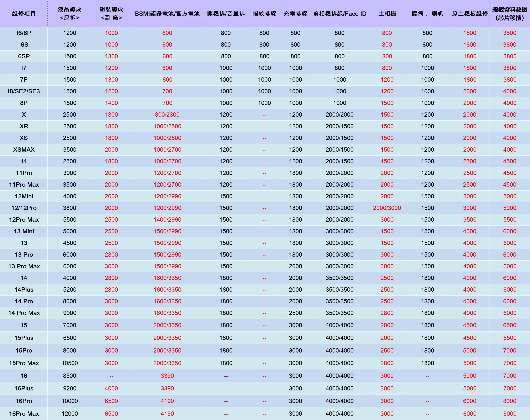
Task: Click the 7000 LCD price for 15
Action: 70,325
